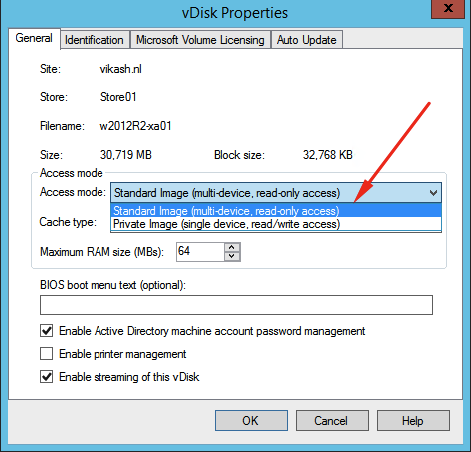The height and width of the screenshot is (452, 471).
Task: Confirm changes with OK button
Action: [251, 421]
